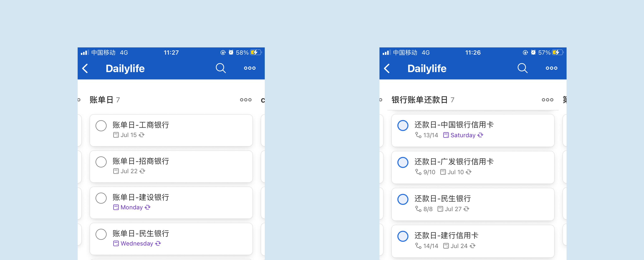The image size is (644, 260).
Task: Open search in left Dailylife header
Action: (220, 68)
